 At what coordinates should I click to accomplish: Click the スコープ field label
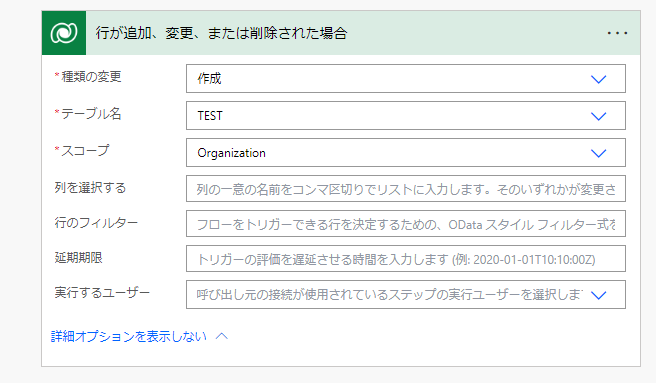[x=85, y=150]
